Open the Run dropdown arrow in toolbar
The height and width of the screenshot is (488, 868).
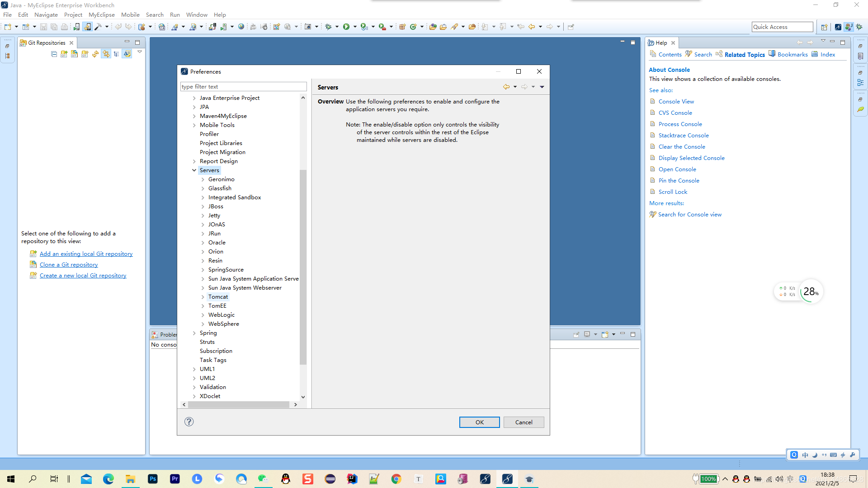point(355,27)
